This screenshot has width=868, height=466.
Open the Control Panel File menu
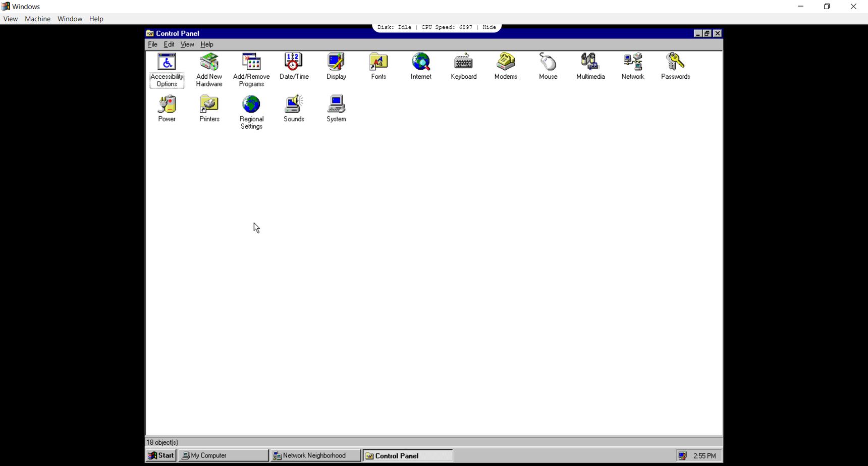point(152,44)
